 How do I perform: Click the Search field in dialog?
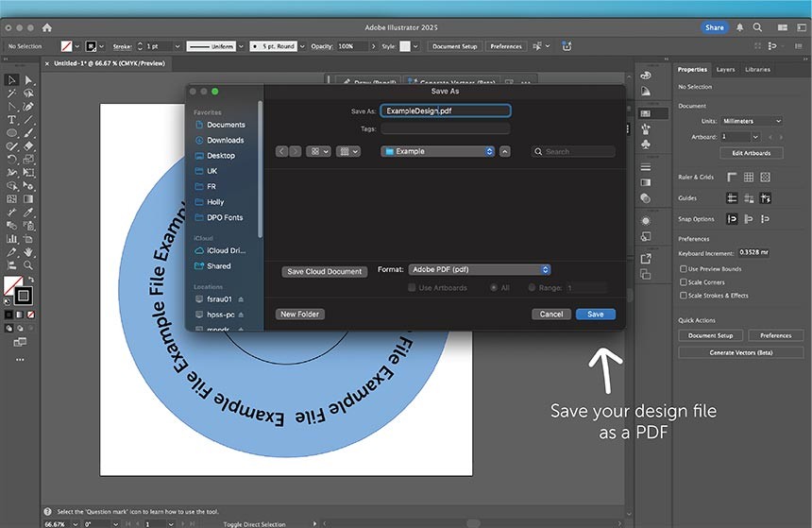coord(573,151)
